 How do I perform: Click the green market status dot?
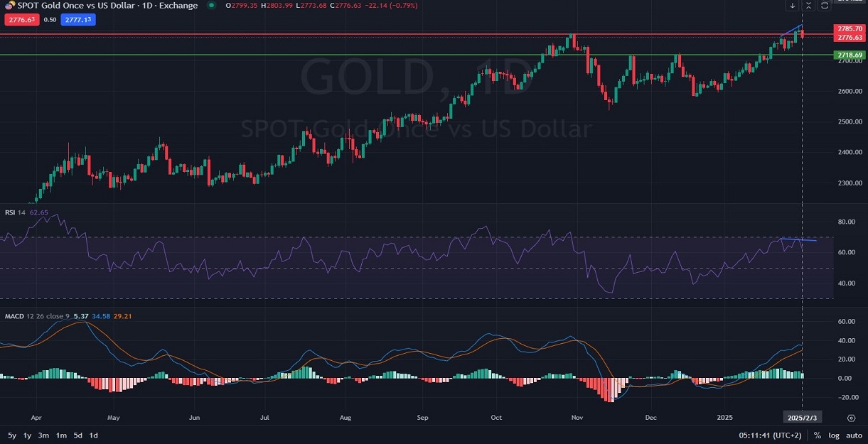coord(210,6)
